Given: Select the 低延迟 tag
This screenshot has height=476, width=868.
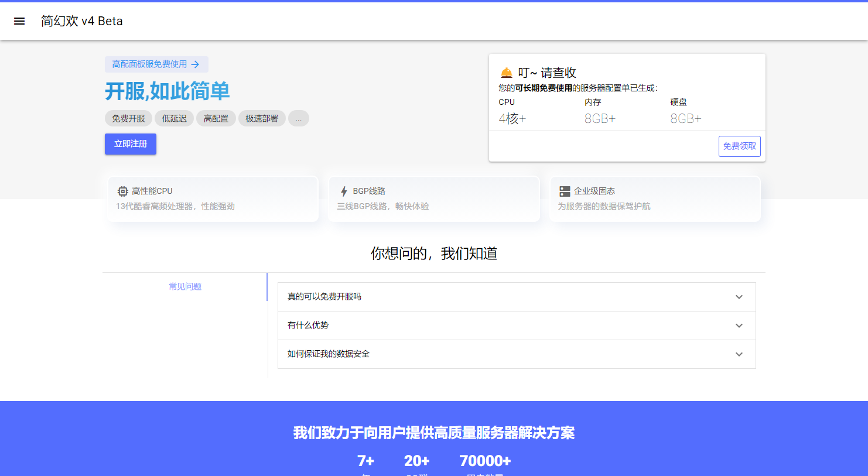Looking at the screenshot, I should click(174, 118).
